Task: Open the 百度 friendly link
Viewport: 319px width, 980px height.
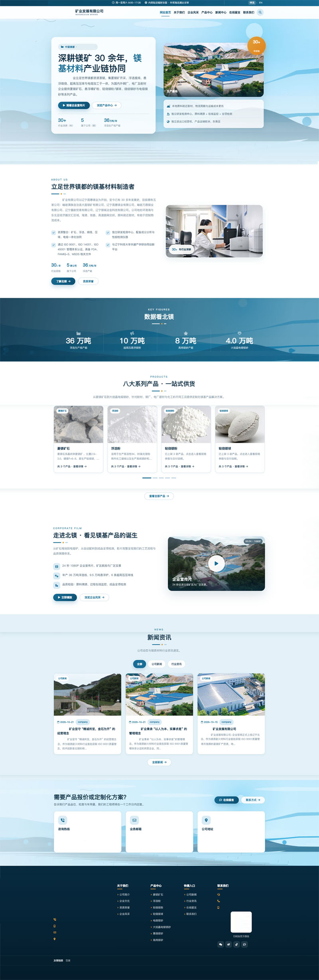Action: [68, 960]
